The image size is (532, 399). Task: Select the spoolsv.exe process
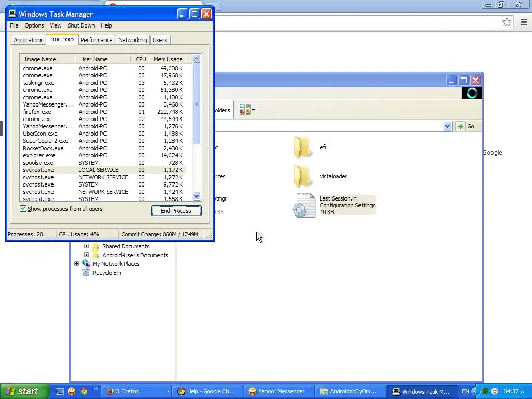(x=103, y=163)
